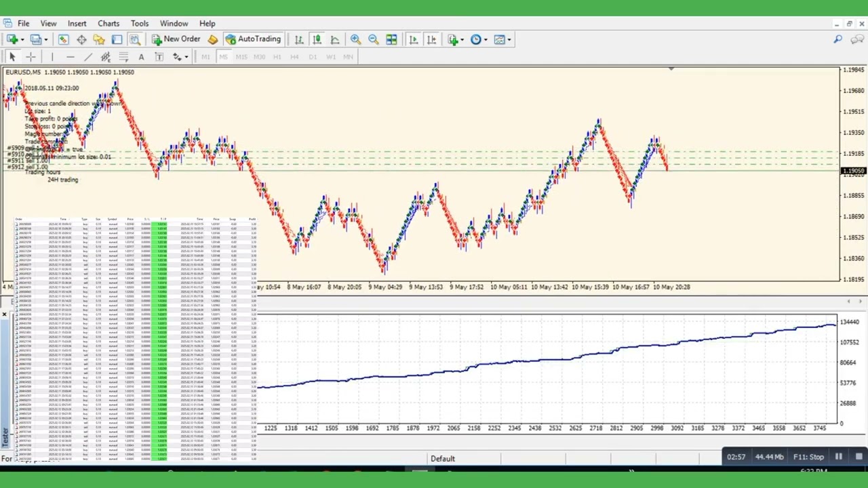Image resolution: width=868 pixels, height=488 pixels.
Task: Select the M15 timeframe
Action: click(x=241, y=57)
